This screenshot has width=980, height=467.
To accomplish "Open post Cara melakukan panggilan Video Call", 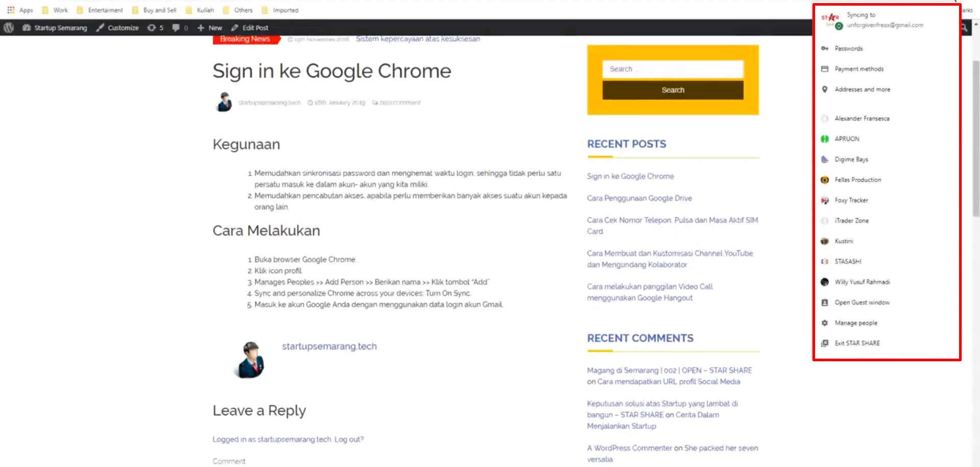I will pyautogui.click(x=650, y=292).
